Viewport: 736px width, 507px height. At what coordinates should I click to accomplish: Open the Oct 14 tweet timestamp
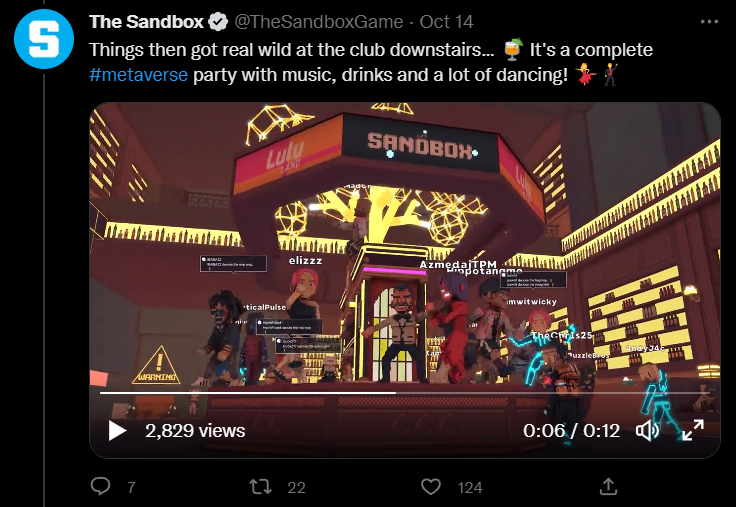pos(446,22)
